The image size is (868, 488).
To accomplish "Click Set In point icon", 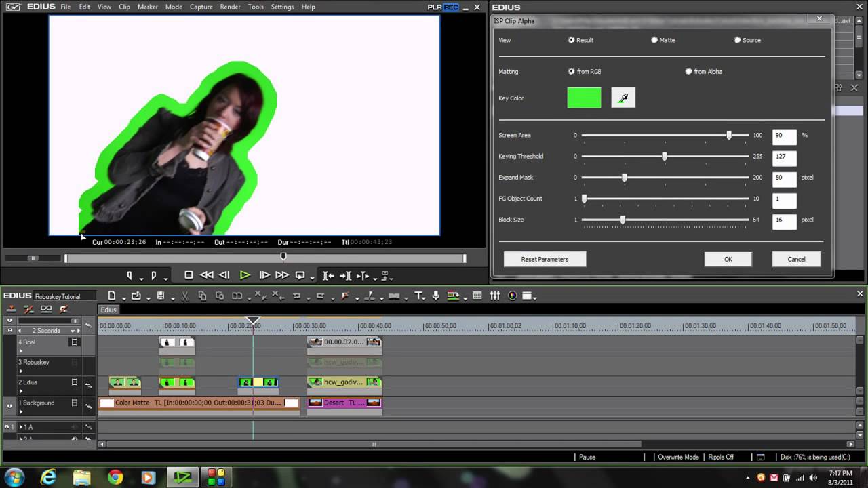I will click(x=130, y=275).
